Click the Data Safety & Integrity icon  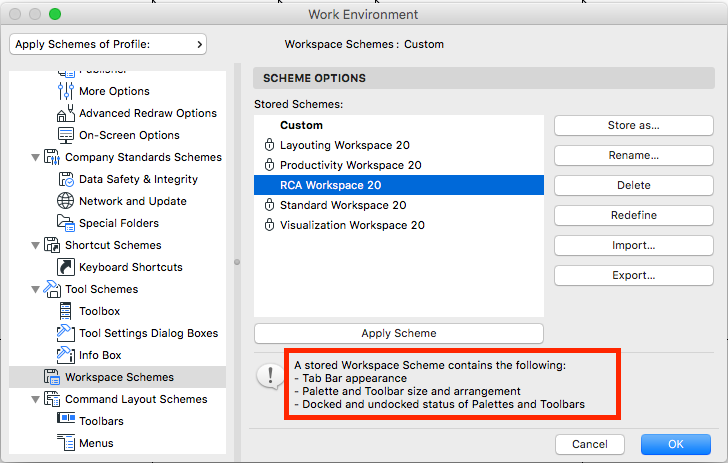66,180
